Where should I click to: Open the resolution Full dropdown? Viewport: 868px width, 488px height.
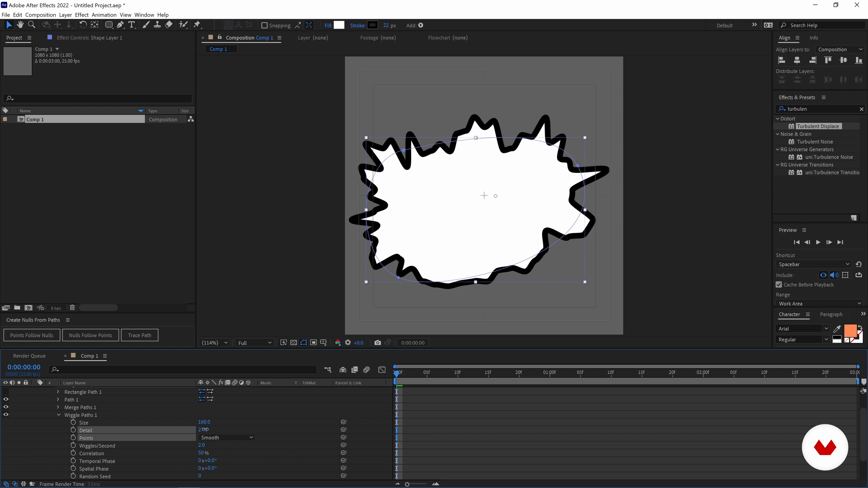[x=254, y=343]
